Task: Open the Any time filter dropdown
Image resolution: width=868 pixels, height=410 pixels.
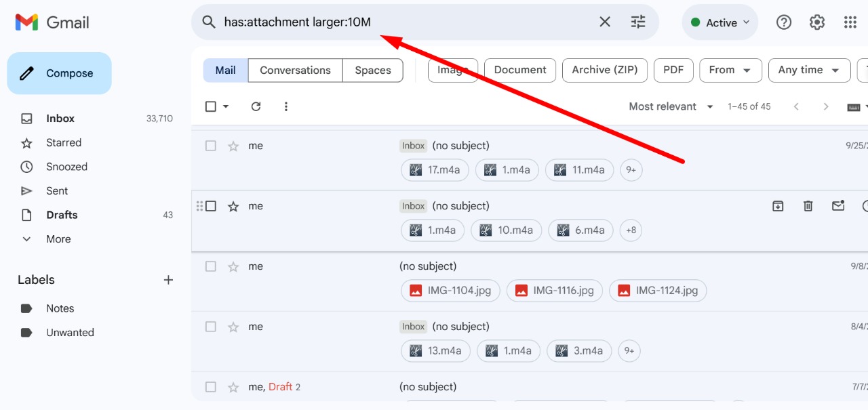Action: click(x=809, y=70)
